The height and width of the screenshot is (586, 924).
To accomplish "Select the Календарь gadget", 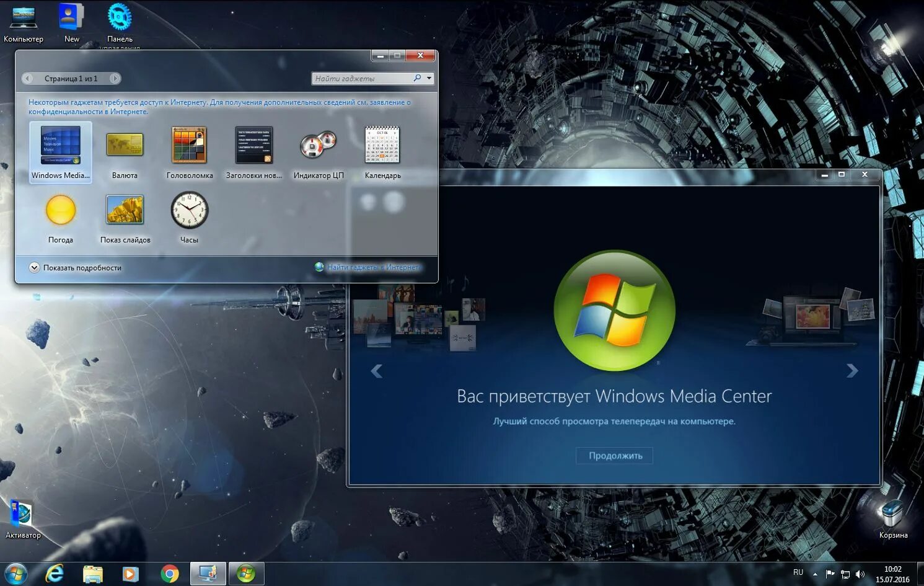I will point(382,153).
